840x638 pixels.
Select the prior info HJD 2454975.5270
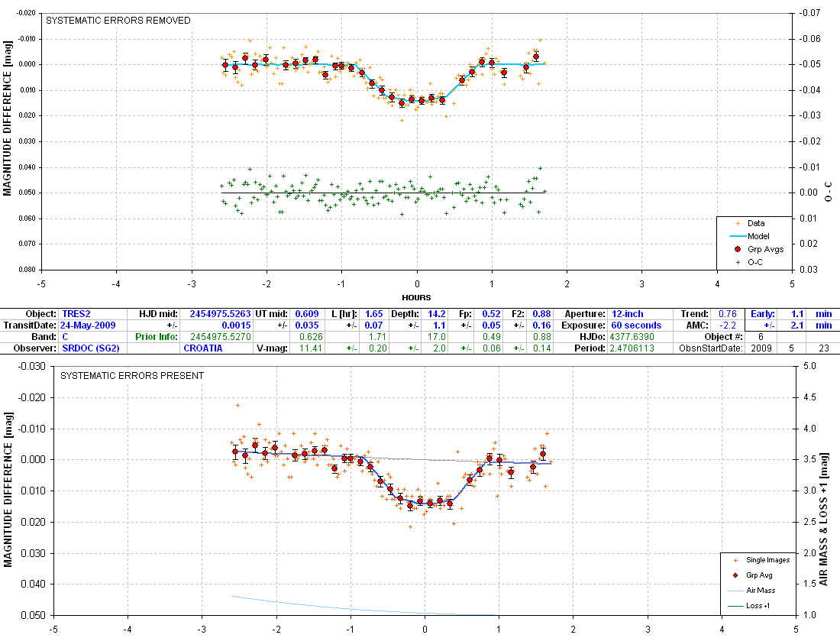click(220, 337)
